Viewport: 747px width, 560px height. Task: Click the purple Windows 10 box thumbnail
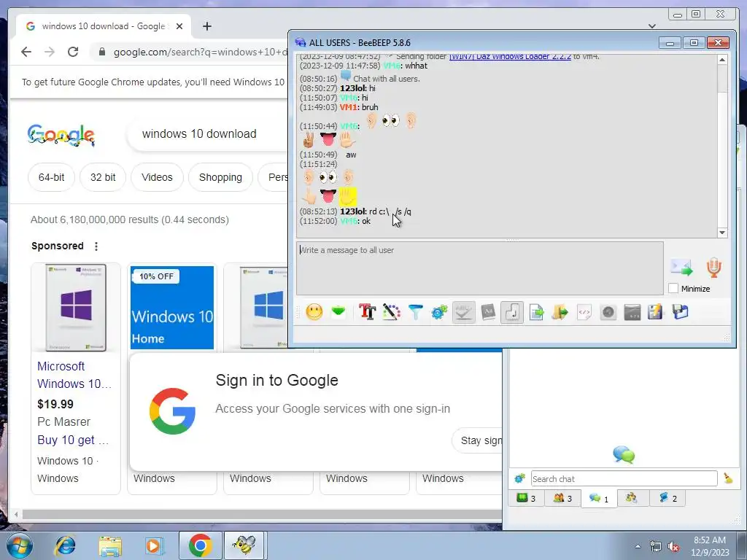(76, 308)
